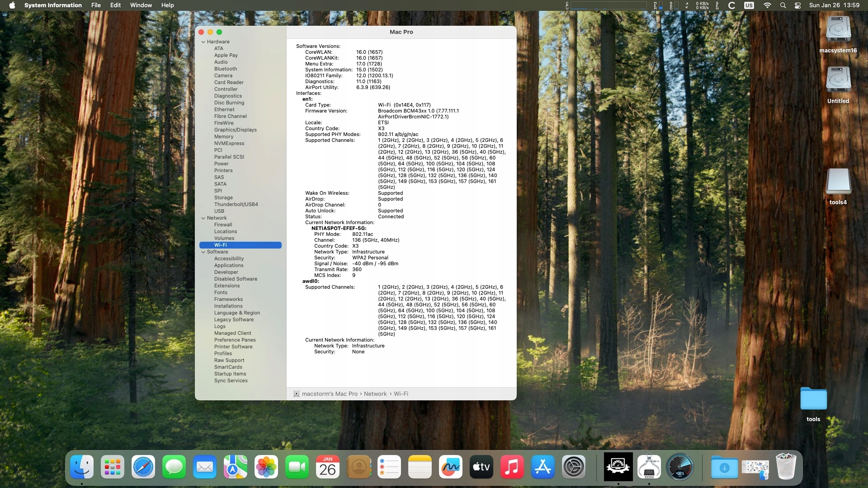
Task: Open the tools4 drive on desktop
Action: 838,182
